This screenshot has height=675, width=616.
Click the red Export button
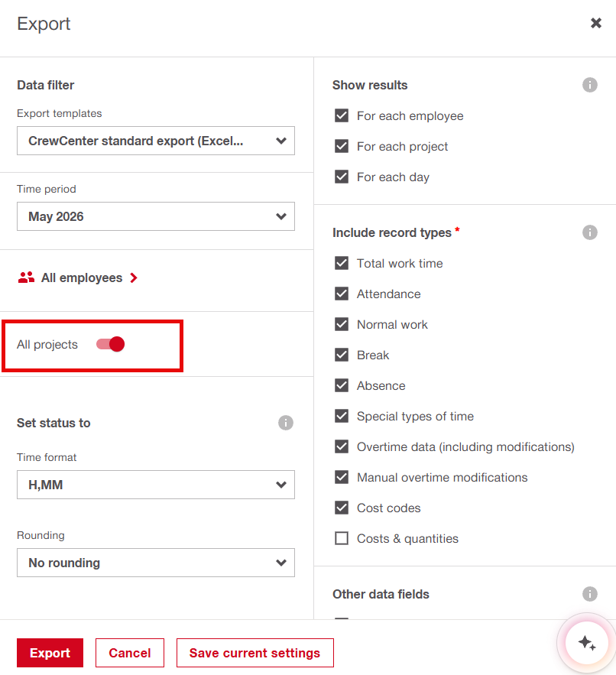pyautogui.click(x=50, y=653)
